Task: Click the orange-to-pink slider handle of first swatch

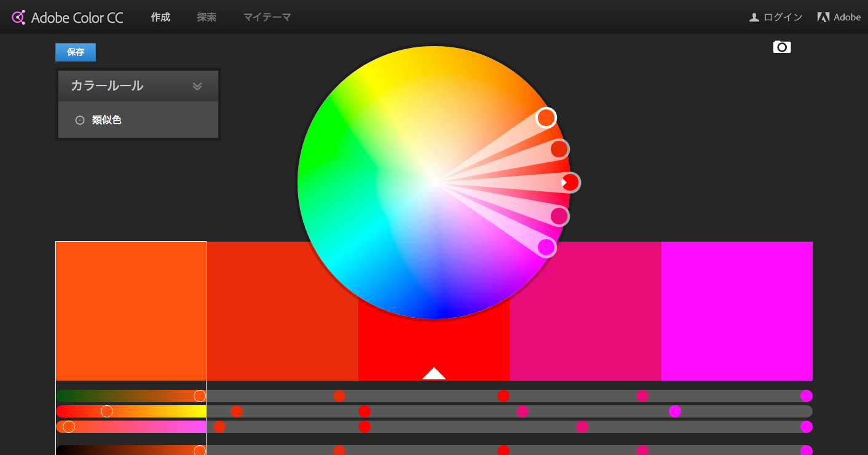Action: [69, 427]
